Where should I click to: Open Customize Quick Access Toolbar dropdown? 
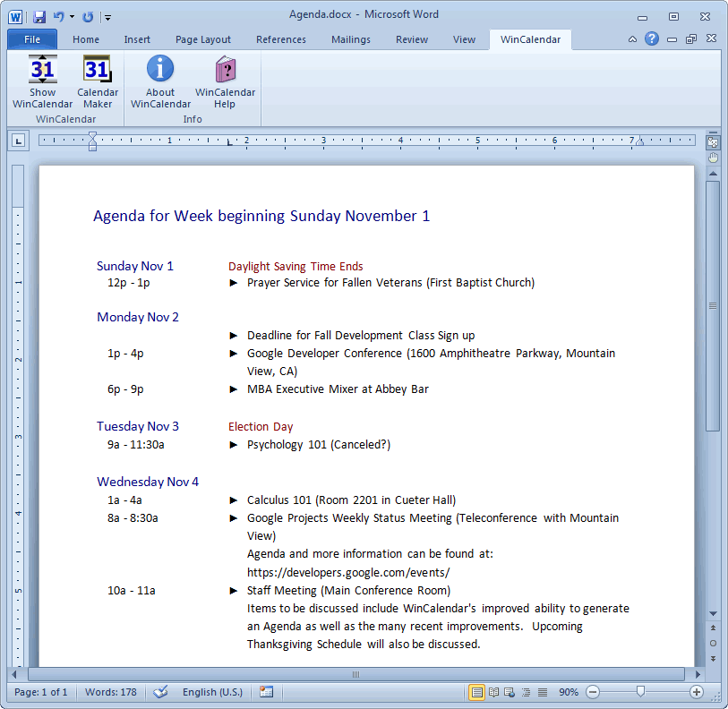(107, 17)
